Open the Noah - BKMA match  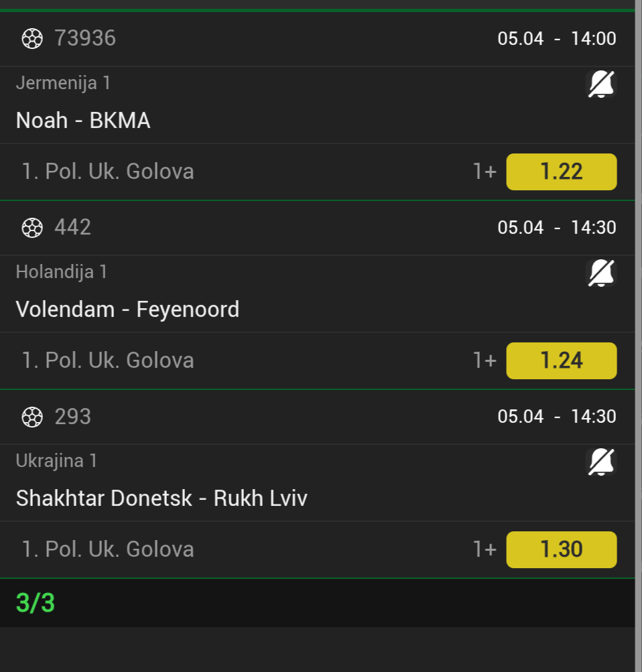[x=83, y=121]
